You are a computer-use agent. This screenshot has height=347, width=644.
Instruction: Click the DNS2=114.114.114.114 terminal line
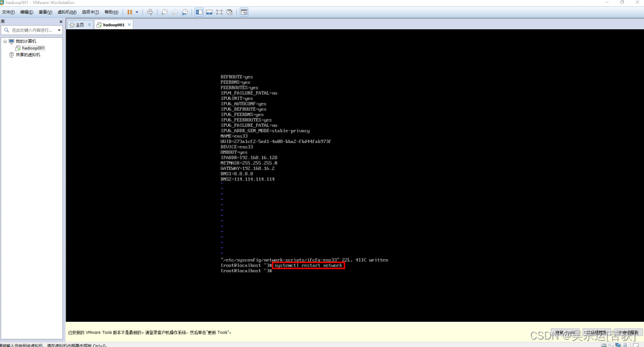pyautogui.click(x=248, y=179)
